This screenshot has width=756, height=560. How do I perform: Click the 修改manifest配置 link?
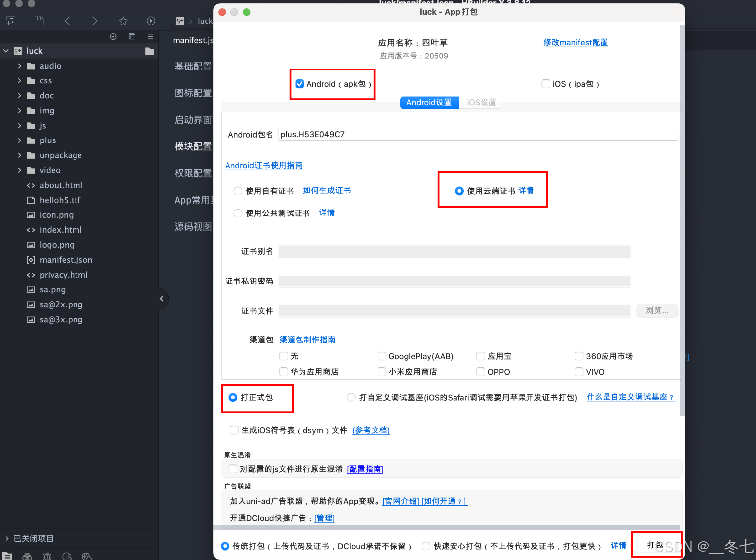576,42
